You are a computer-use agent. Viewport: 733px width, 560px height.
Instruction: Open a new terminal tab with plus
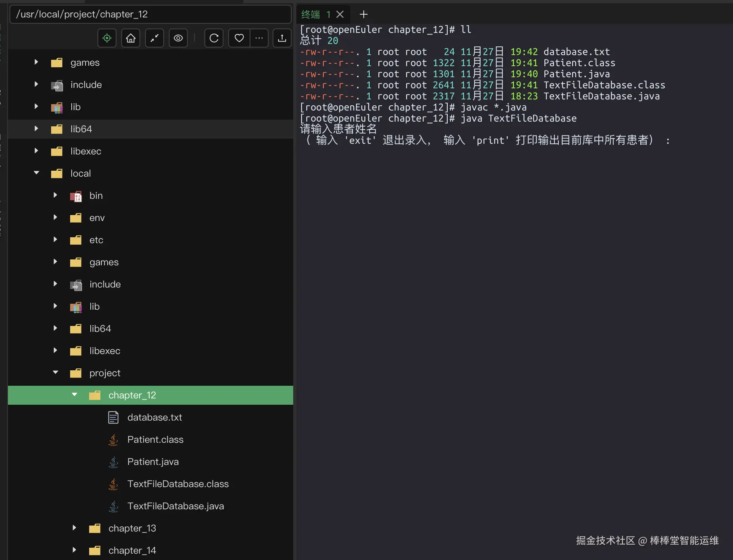(x=363, y=15)
